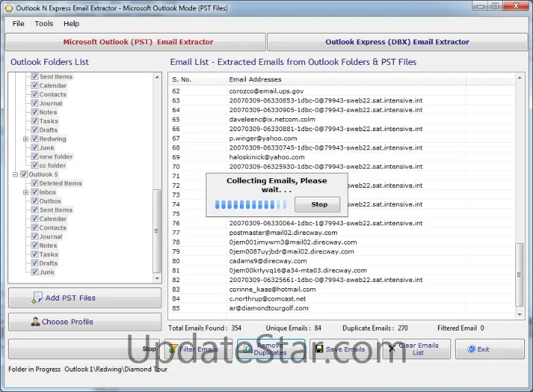Click the blue Exit power icon

coord(471,349)
